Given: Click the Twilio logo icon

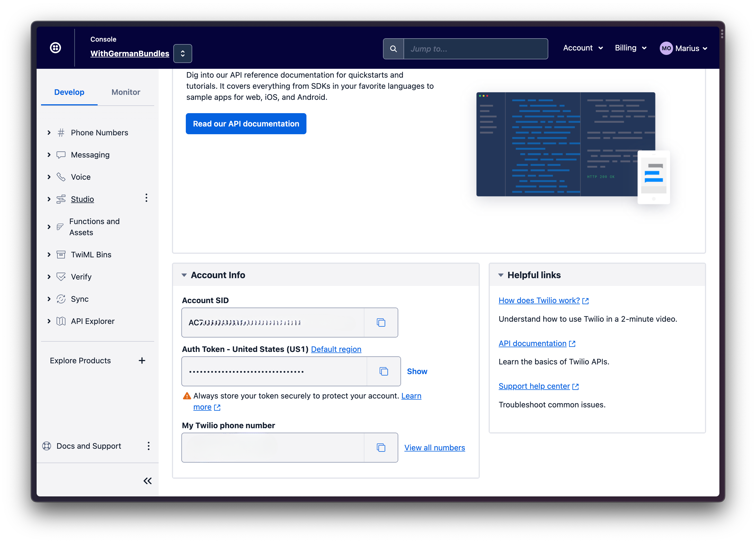Looking at the screenshot, I should [55, 48].
